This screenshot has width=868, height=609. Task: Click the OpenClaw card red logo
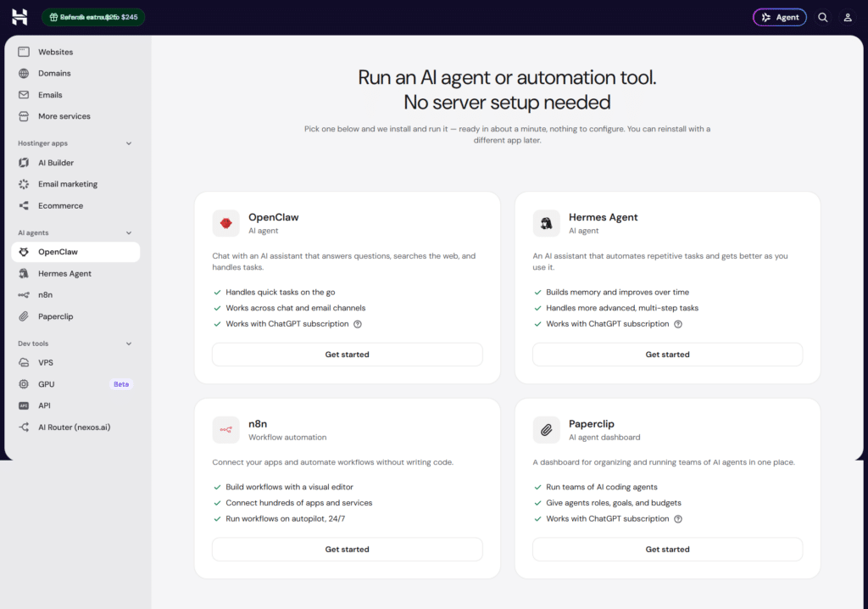[225, 223]
